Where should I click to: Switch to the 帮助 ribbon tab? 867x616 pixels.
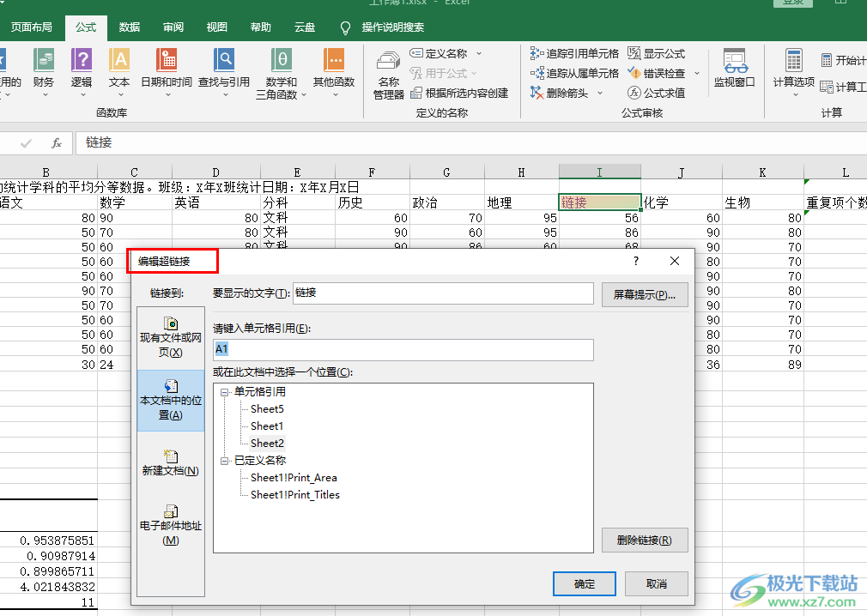click(260, 27)
